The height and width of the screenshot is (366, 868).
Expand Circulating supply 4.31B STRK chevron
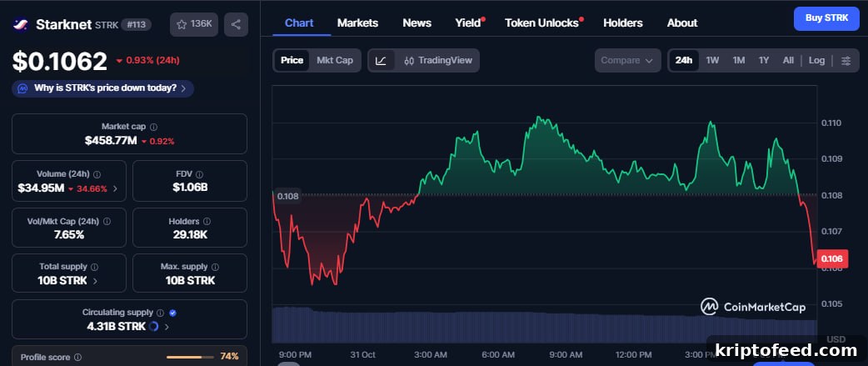pos(167,327)
